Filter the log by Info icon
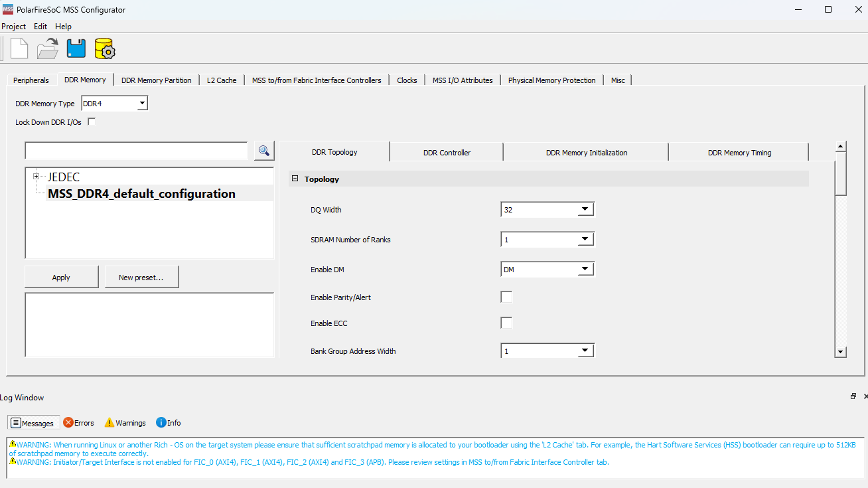Viewport: 868px width, 488px height. point(161,422)
